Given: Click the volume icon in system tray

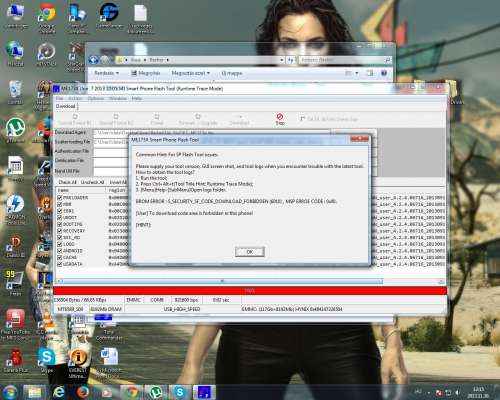Looking at the screenshot, I should [x=457, y=392].
